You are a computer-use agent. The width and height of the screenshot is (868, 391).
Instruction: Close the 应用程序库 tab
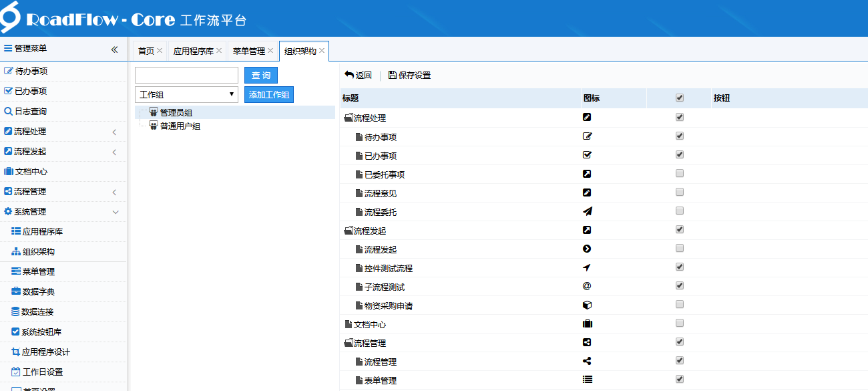click(219, 50)
